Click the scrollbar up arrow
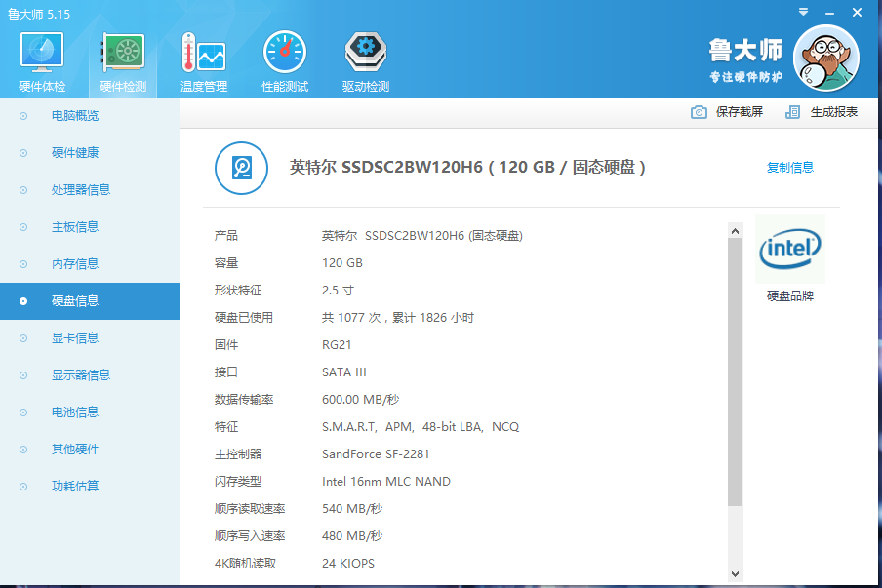882x588 pixels. (735, 231)
